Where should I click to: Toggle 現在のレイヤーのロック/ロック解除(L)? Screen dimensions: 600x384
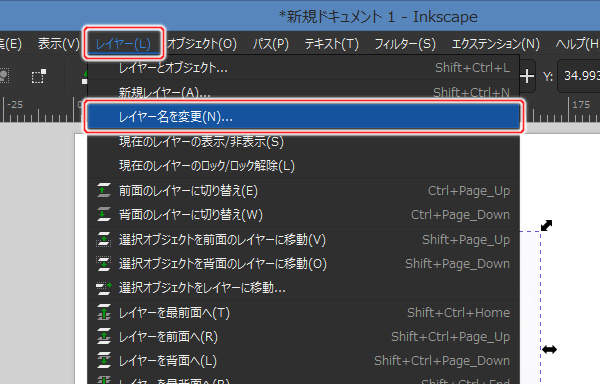[x=303, y=166]
